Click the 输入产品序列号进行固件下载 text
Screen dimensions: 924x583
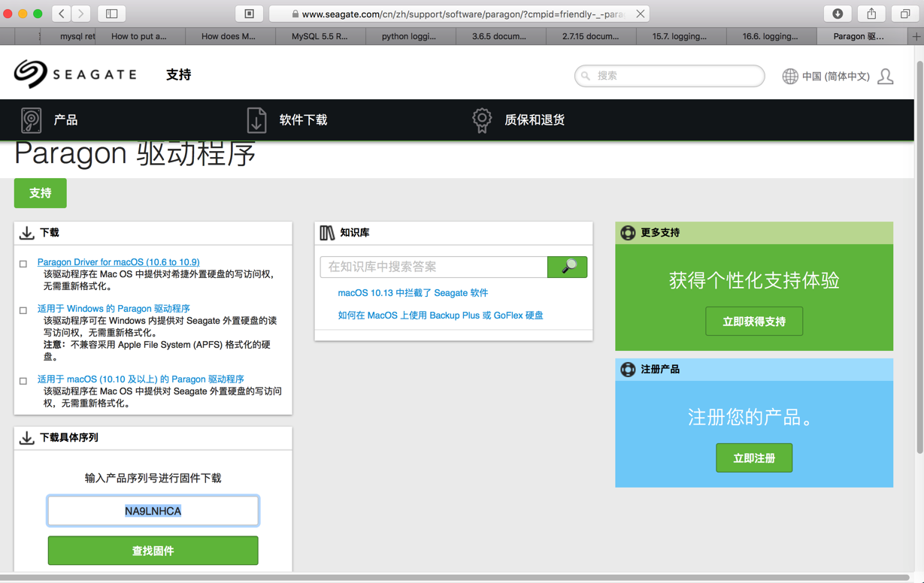click(x=153, y=478)
